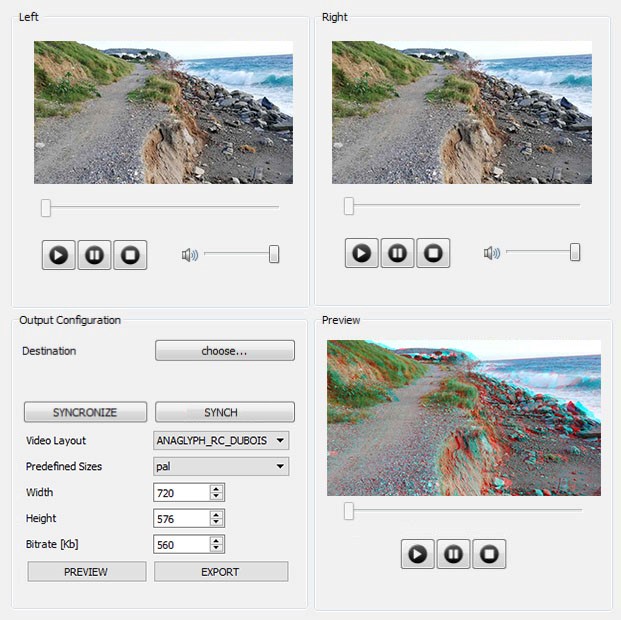Mute the Right video speaker icon

tap(492, 252)
